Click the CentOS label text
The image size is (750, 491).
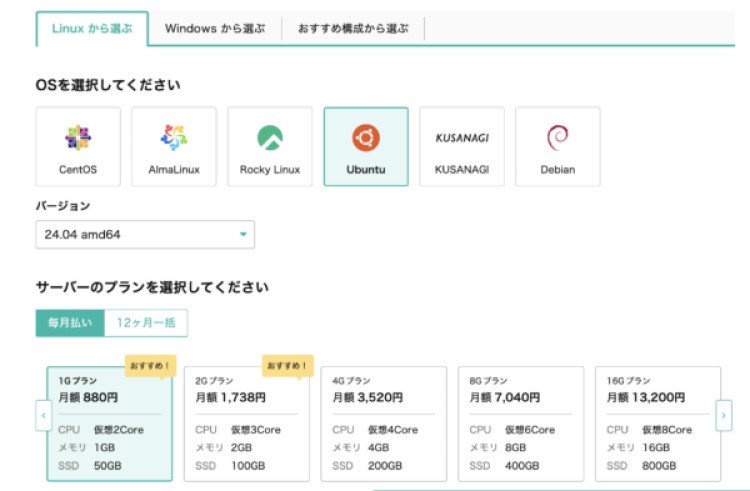click(x=78, y=170)
